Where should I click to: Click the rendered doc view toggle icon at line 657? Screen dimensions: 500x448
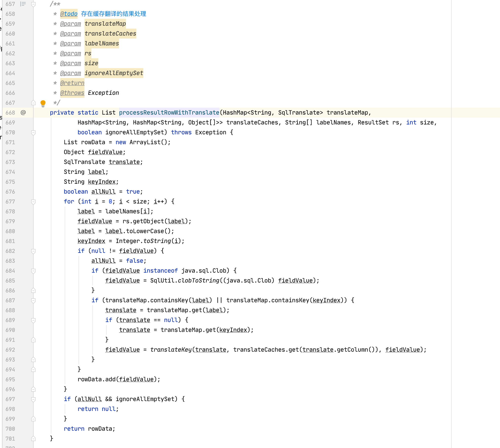point(23,4)
